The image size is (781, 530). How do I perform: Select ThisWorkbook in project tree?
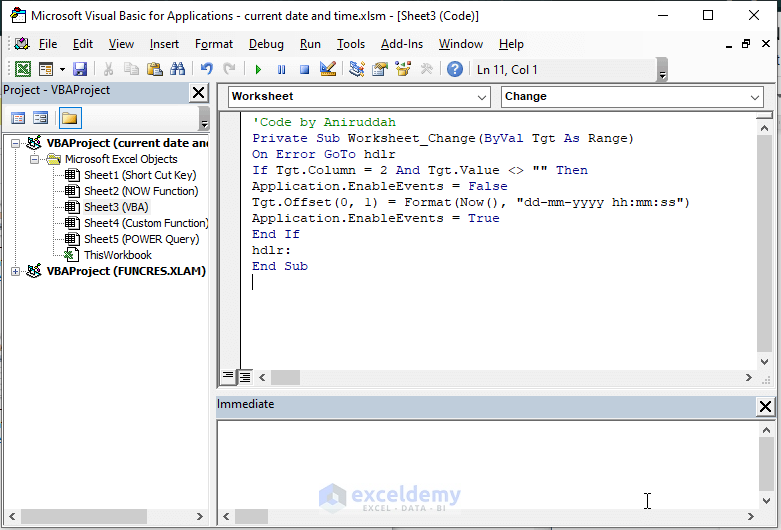118,255
